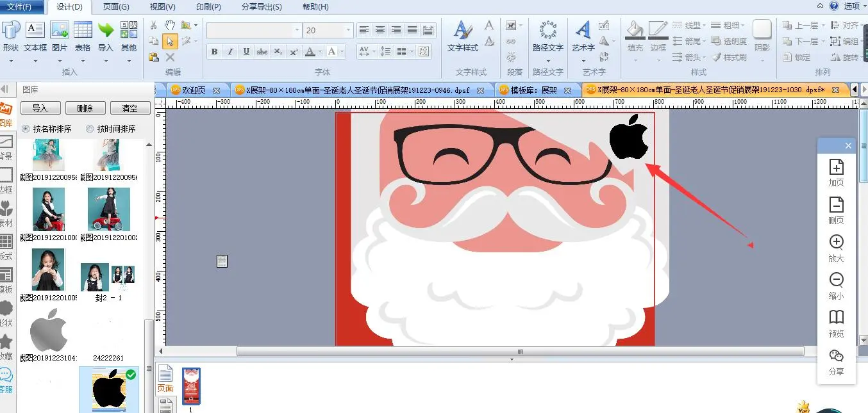Screen dimensions: 868x413
Task: Click the 锁定 lock option
Action: pos(797,57)
